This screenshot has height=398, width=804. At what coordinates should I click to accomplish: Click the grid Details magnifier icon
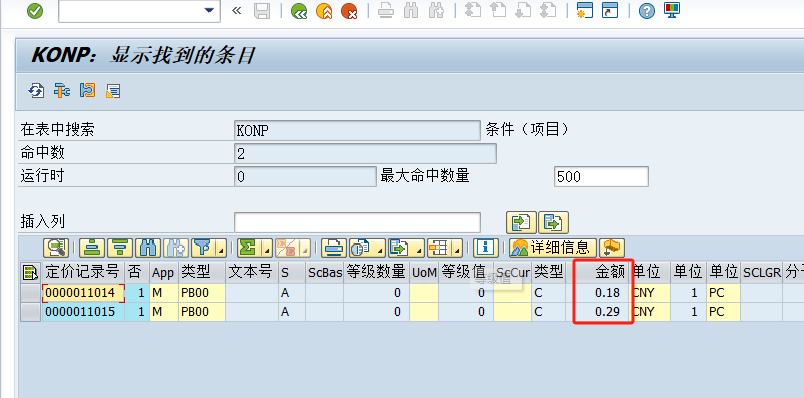[x=55, y=248]
